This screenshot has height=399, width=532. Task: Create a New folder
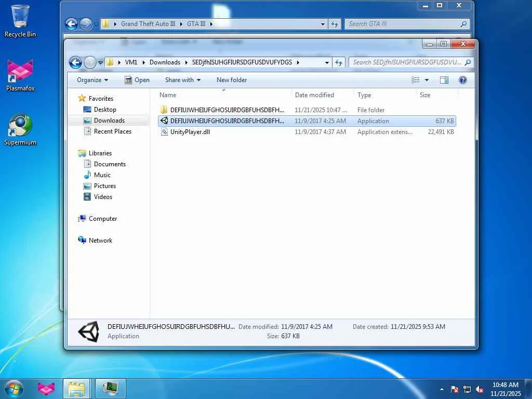(x=232, y=80)
